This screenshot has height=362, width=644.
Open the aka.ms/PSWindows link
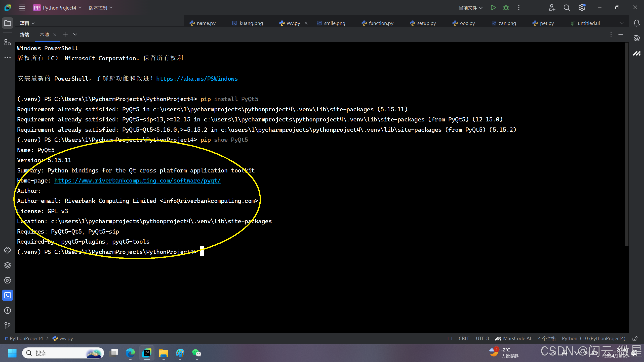197,79
